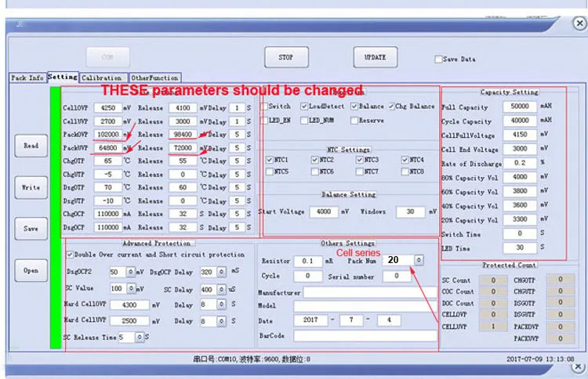
Task: Enable the Save Data checkbox
Action: pyautogui.click(x=438, y=60)
